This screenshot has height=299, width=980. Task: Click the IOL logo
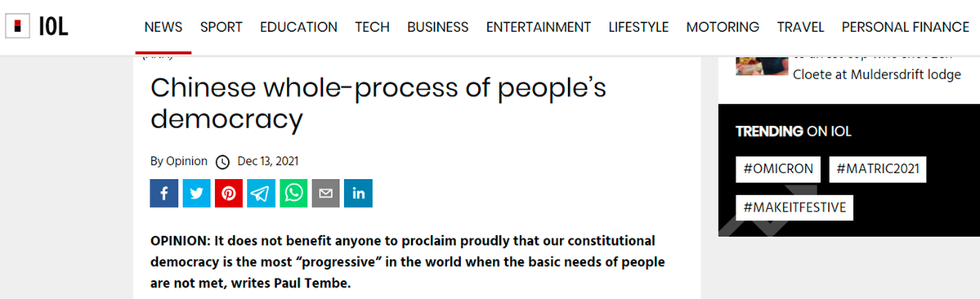tap(37, 26)
